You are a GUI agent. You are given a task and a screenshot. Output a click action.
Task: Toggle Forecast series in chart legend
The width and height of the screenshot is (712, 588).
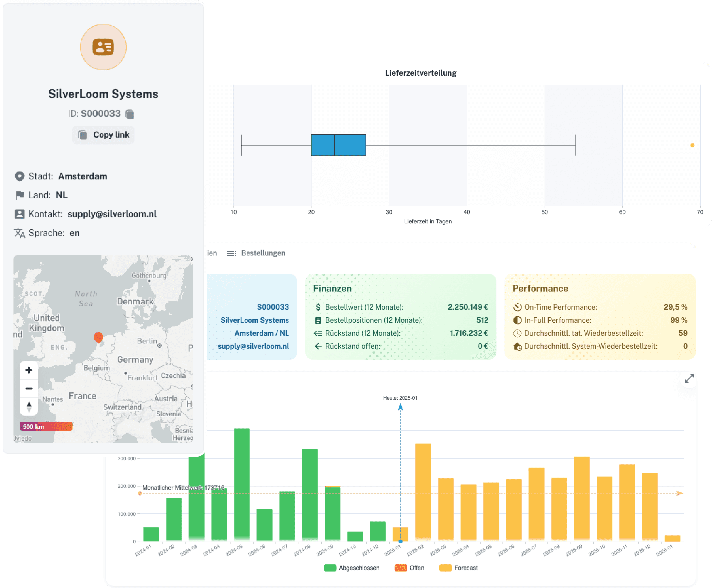click(x=458, y=568)
